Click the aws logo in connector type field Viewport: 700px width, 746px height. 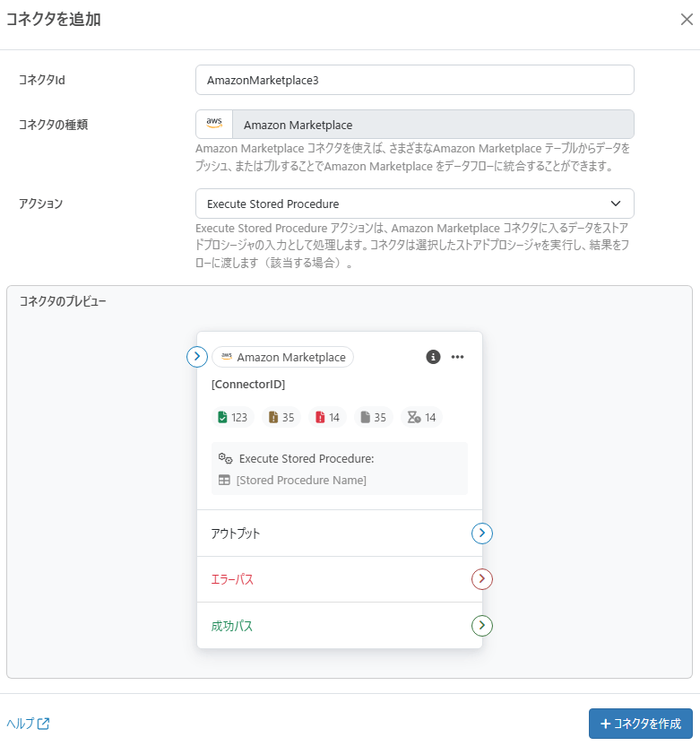point(214,124)
